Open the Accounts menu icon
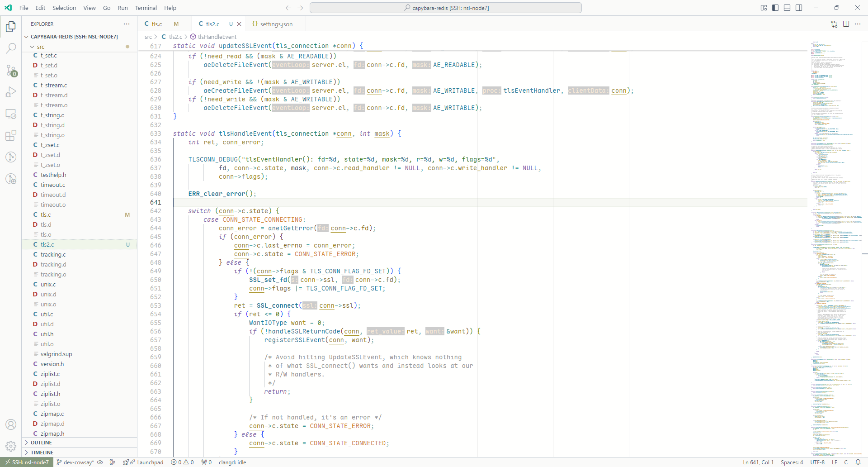This screenshot has width=868, height=467. click(11, 424)
